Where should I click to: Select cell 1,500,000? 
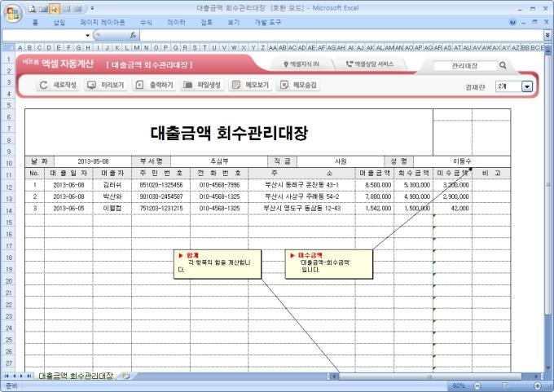pyautogui.click(x=413, y=209)
